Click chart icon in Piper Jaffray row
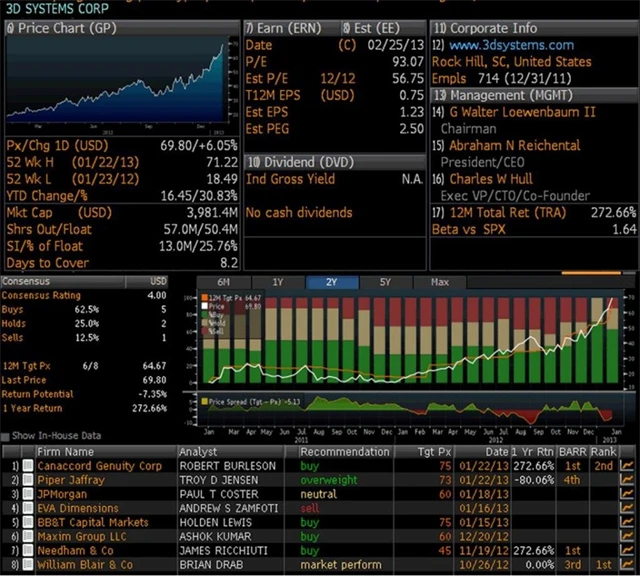 tap(627, 480)
